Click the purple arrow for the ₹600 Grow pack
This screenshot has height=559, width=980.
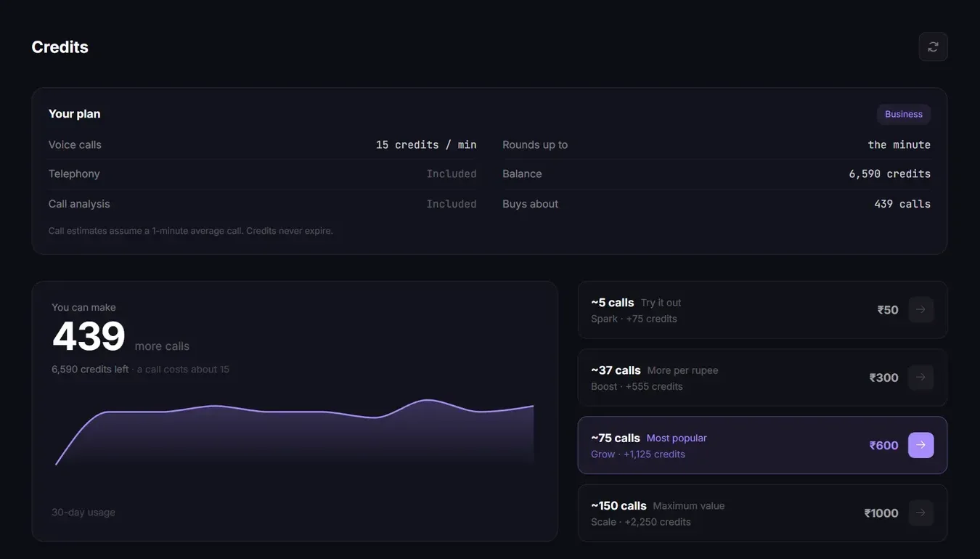(x=920, y=445)
